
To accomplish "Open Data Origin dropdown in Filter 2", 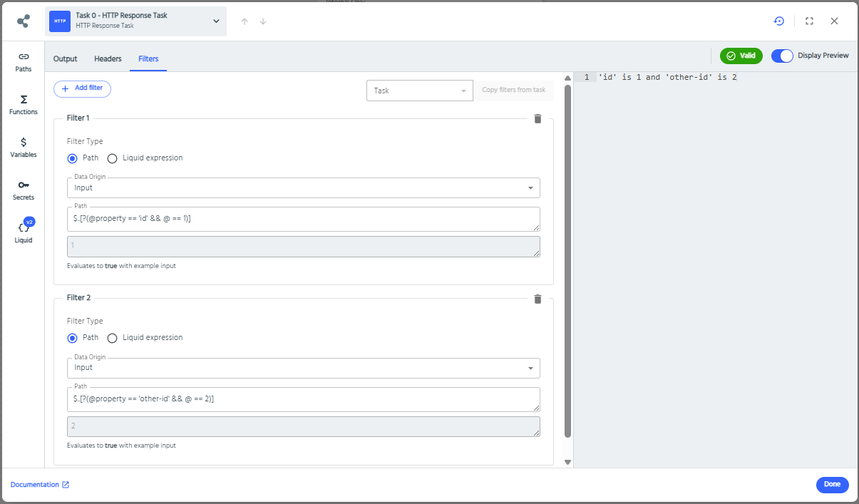I will pos(303,368).
